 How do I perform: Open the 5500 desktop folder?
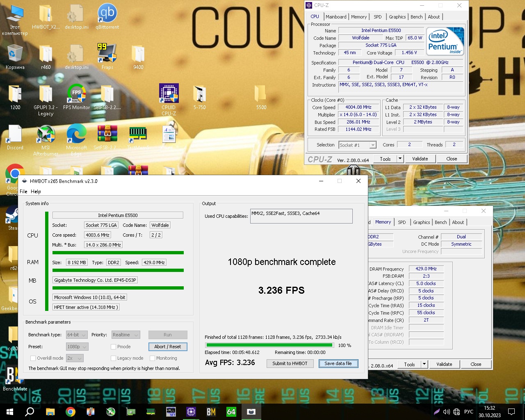click(261, 97)
